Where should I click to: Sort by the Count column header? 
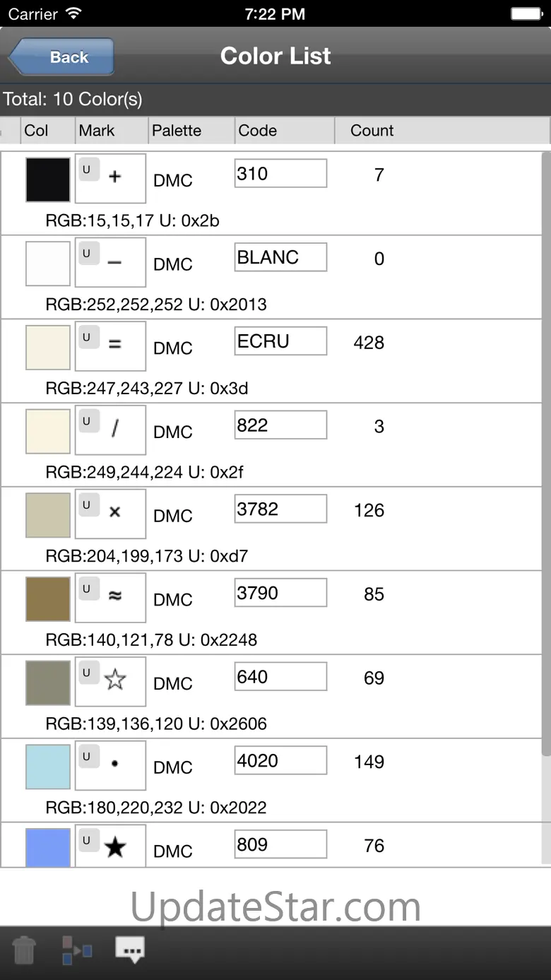[372, 131]
